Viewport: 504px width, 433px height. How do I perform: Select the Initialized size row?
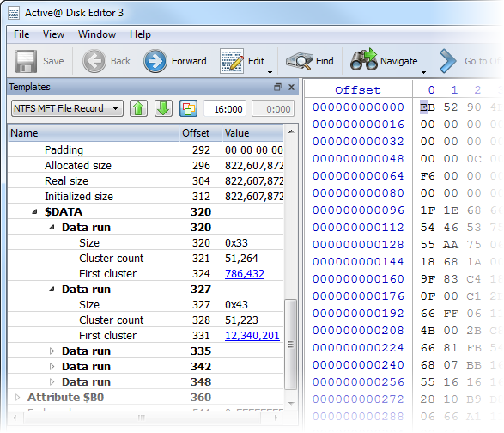point(146,196)
